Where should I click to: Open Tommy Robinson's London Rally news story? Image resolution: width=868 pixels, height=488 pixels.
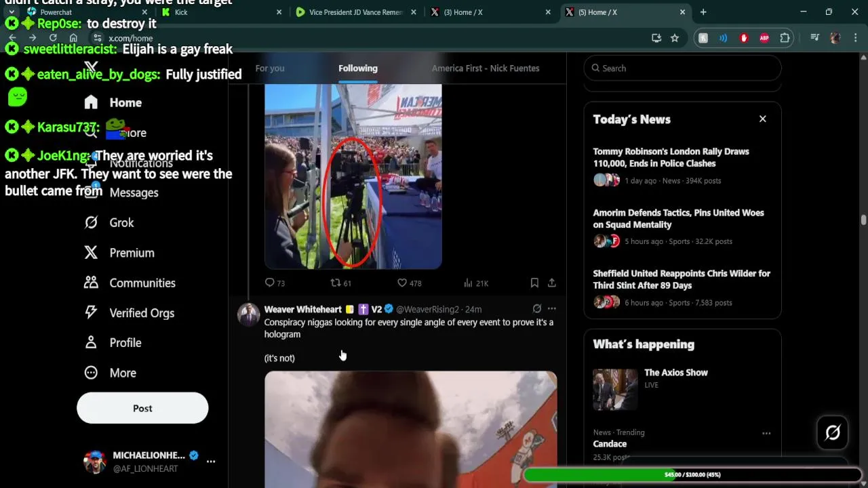point(682,165)
